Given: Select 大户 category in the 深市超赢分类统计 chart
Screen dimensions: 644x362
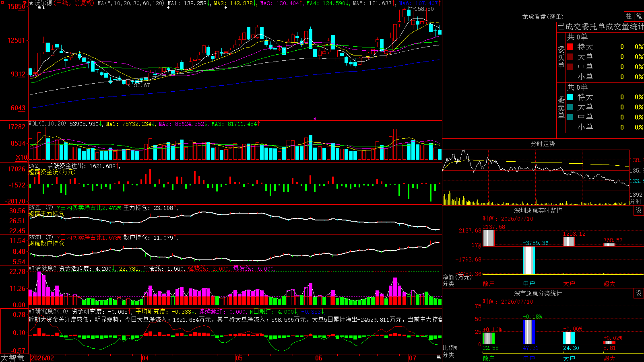Looking at the screenshot, I should click(x=569, y=358).
